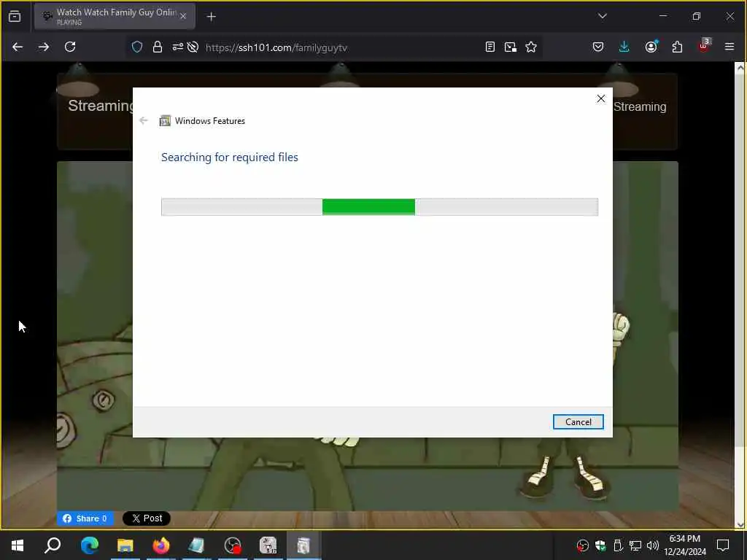
Task: Open the tracking protection shield
Action: 137,47
